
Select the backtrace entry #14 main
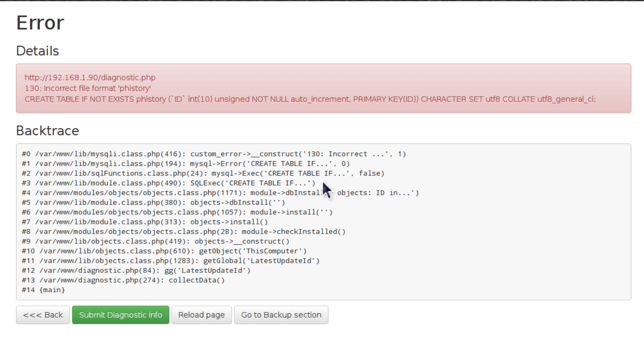point(43,290)
